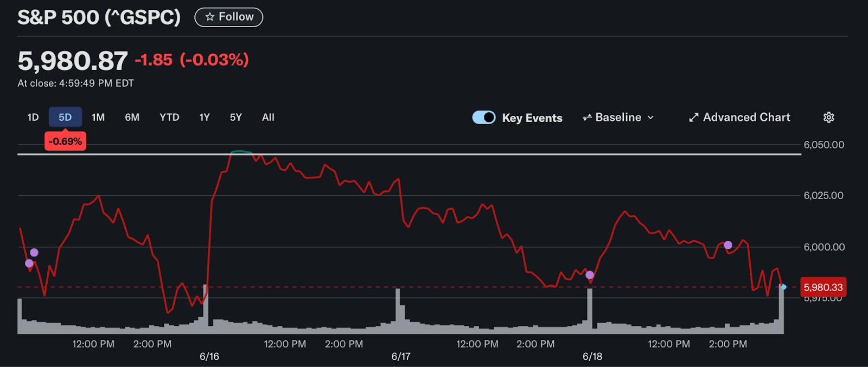868x367 pixels.
Task: Click the 6/16 date label
Action: 209,356
